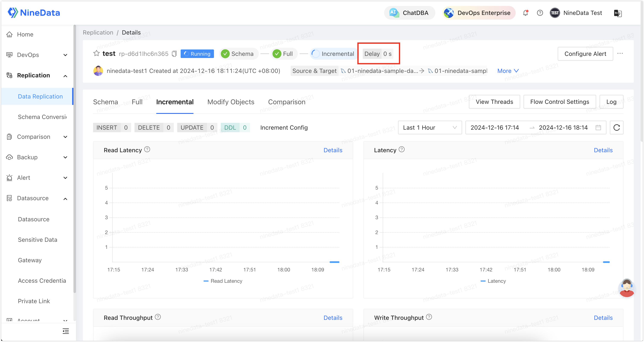Click the UPDATE count badge
This screenshot has width=644, height=342.
click(197, 128)
